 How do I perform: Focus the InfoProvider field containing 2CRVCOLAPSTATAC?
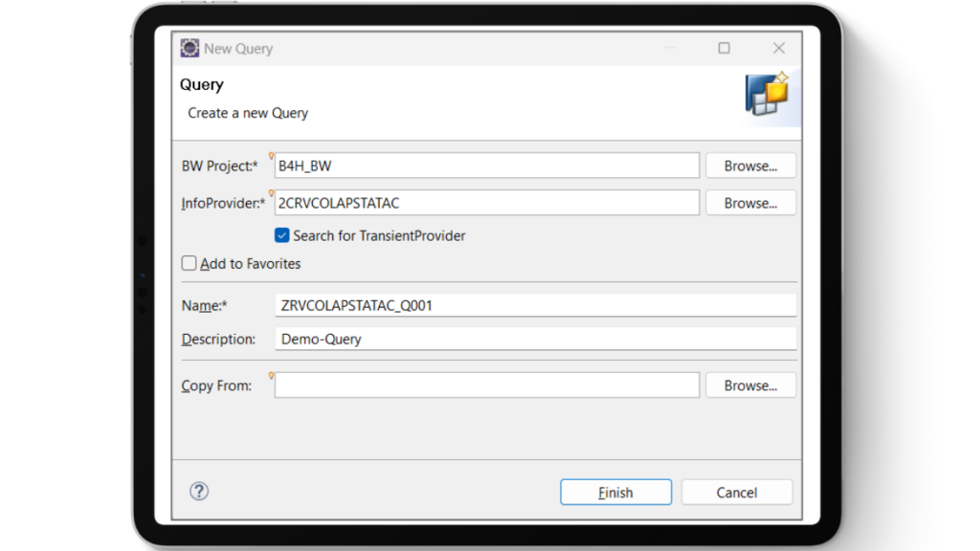pos(486,203)
